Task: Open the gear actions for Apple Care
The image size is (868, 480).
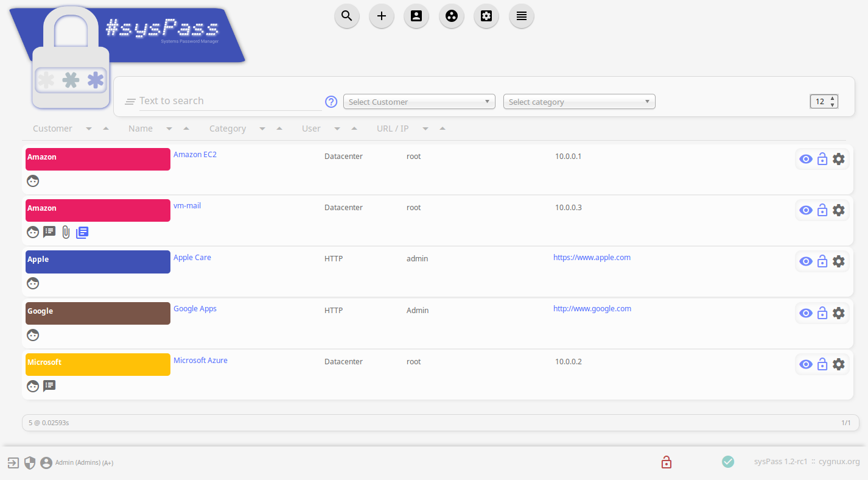Action: [x=839, y=261]
